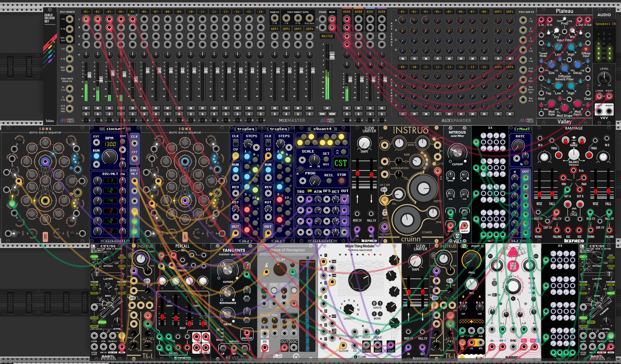The height and width of the screenshot is (364, 621).
Task: Click the STOR button on sQuant4
Action: (x=342, y=181)
